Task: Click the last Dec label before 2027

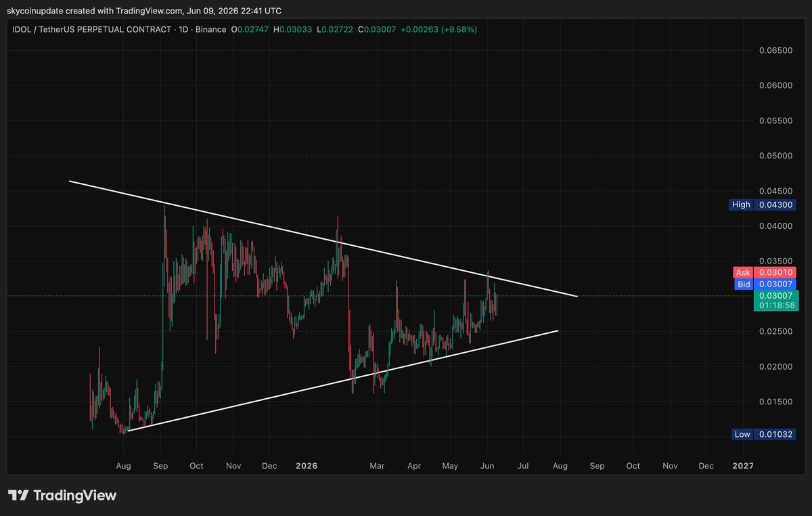Action: coord(706,466)
